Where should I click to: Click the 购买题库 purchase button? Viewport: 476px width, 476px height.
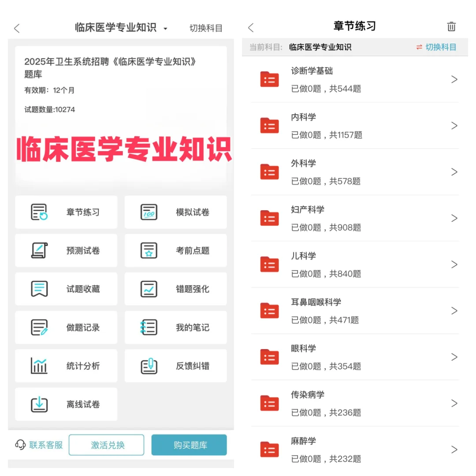[189, 445]
